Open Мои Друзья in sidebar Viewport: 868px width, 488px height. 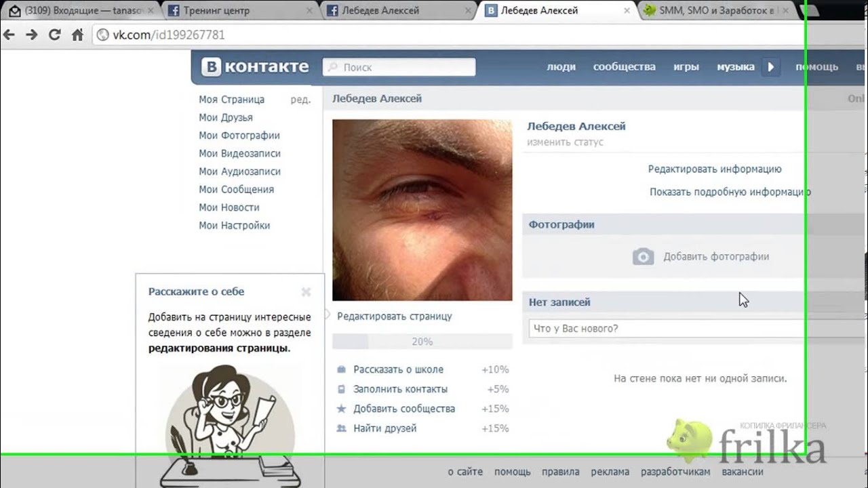click(x=225, y=117)
